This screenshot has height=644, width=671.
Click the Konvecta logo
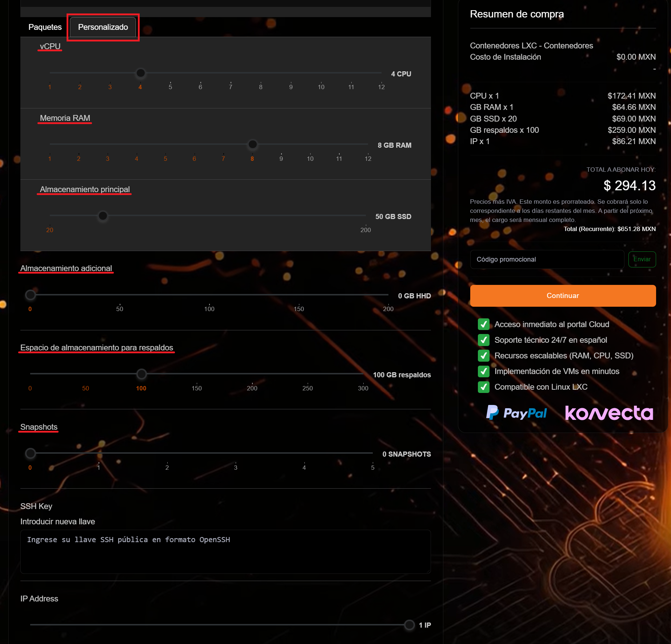(609, 413)
